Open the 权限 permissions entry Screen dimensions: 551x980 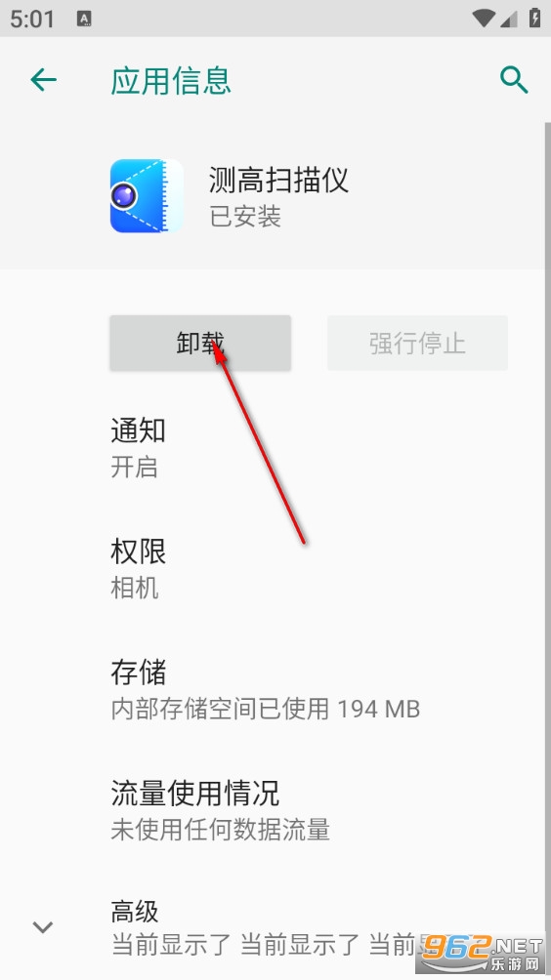(275, 569)
